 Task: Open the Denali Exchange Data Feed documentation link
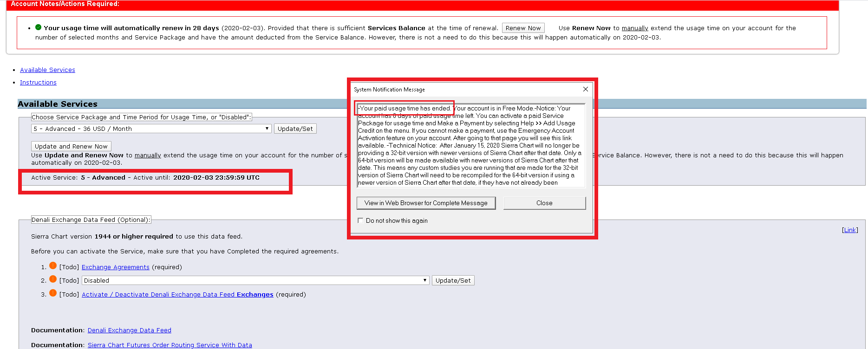click(x=130, y=330)
